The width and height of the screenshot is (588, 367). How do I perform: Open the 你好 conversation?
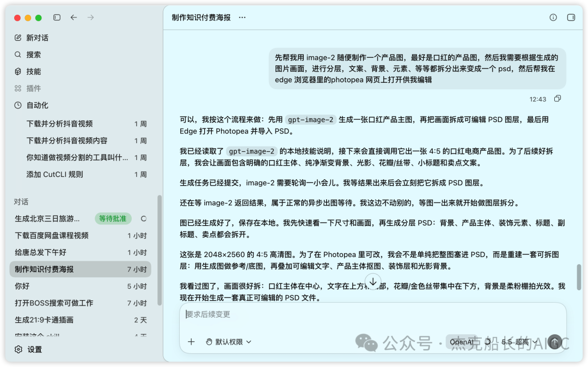tap(81, 286)
